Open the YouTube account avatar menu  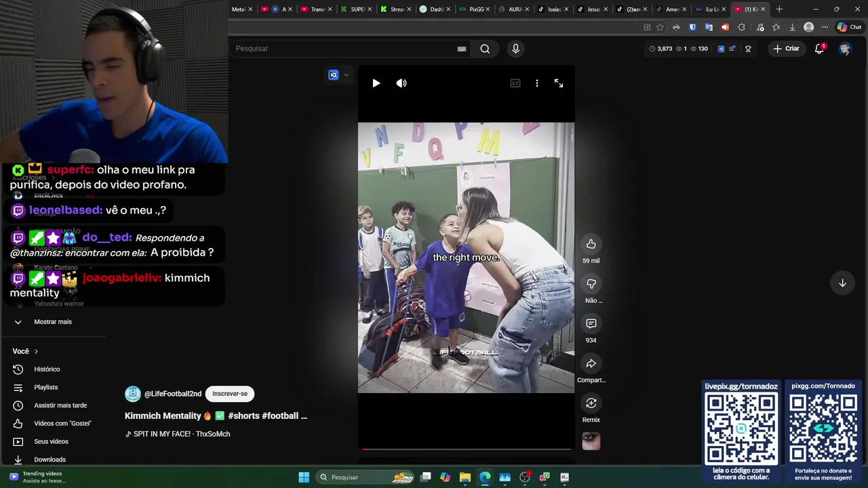pyautogui.click(x=844, y=49)
